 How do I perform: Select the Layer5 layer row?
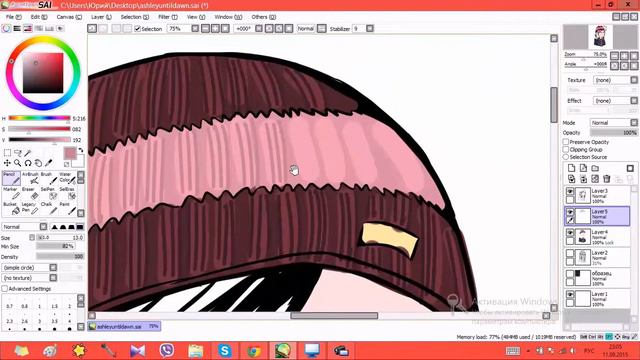tap(597, 216)
